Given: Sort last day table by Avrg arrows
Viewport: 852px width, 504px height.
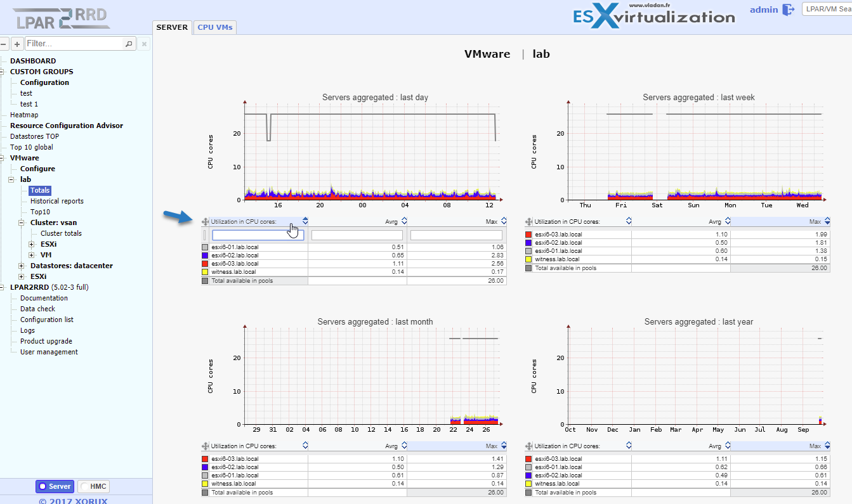Looking at the screenshot, I should [x=404, y=221].
